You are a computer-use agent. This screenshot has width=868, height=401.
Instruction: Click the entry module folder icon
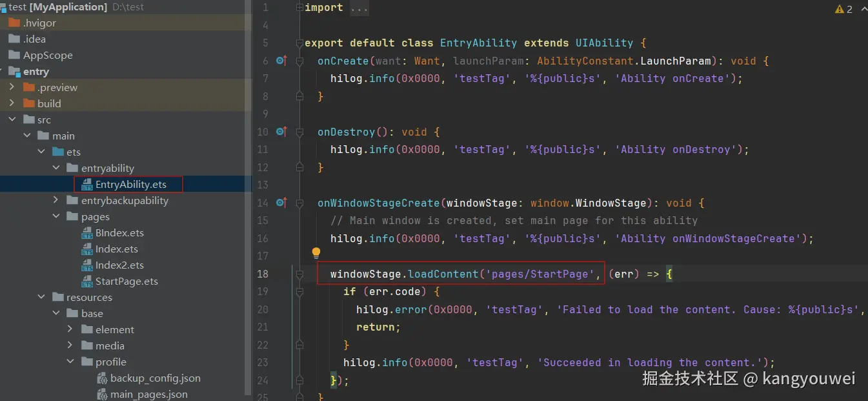tap(14, 71)
